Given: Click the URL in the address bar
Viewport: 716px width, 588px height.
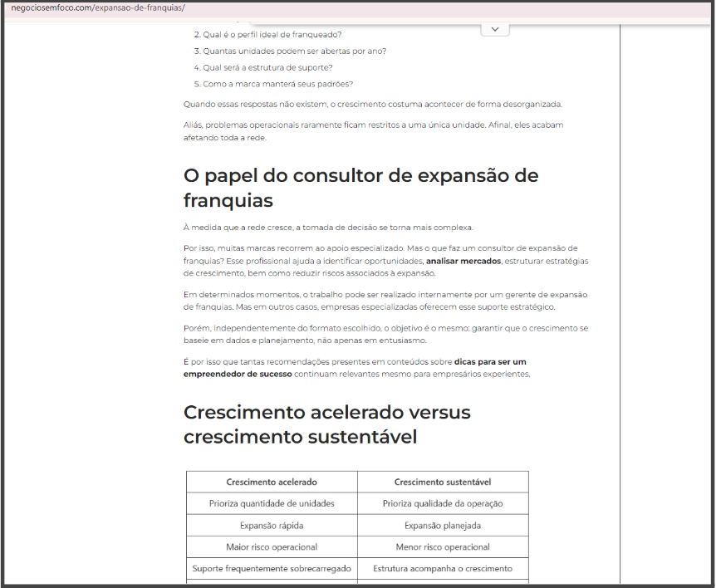Looking at the screenshot, I should (98, 7).
